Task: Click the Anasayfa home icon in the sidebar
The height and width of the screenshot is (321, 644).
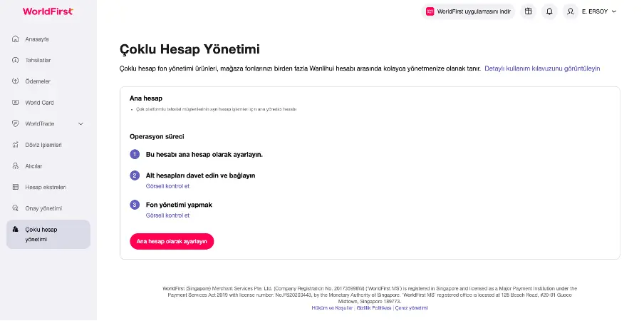Action: coord(16,39)
